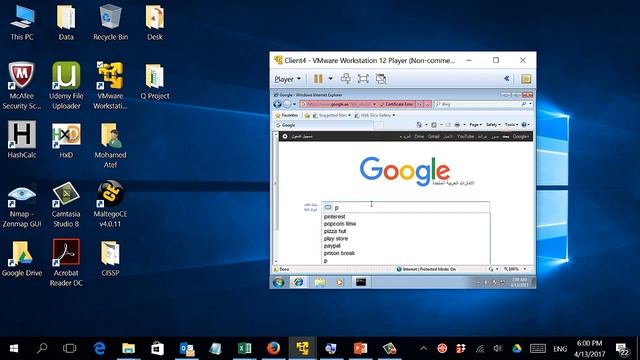Open the Windows 10 Start menu
This screenshot has height=360, width=640.
pos(13,349)
